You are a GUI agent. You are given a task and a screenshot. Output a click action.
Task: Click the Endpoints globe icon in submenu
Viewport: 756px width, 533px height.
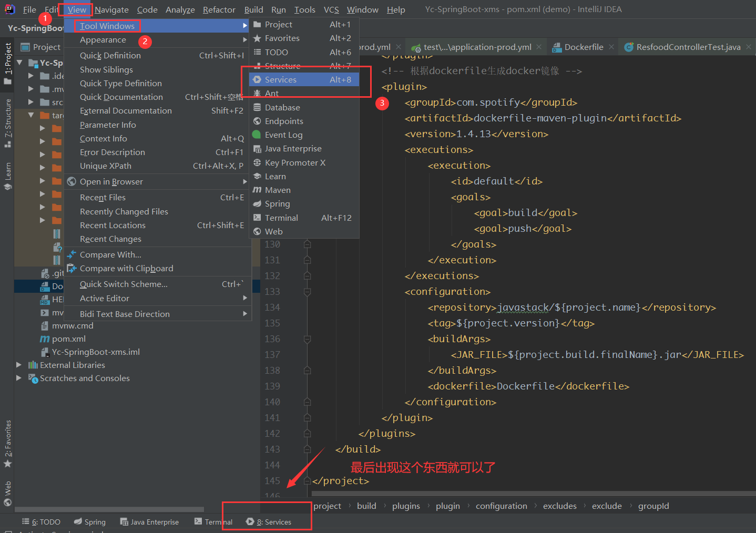tap(257, 121)
